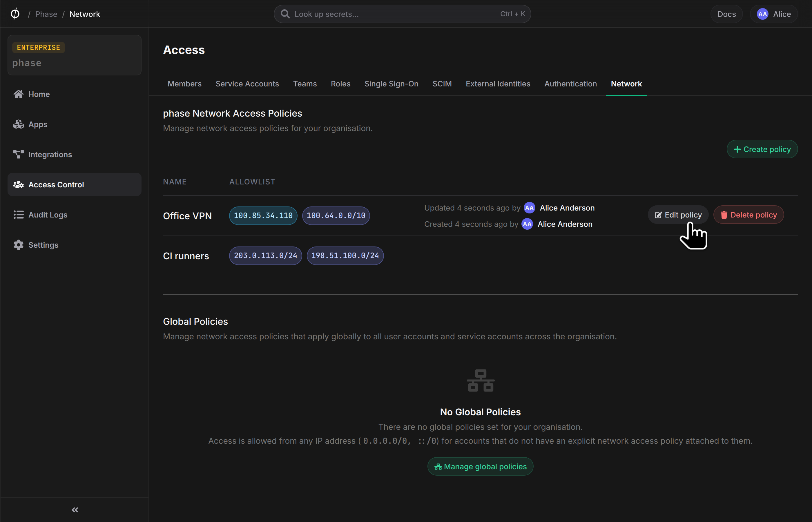Open the Teams tab

(x=305, y=84)
